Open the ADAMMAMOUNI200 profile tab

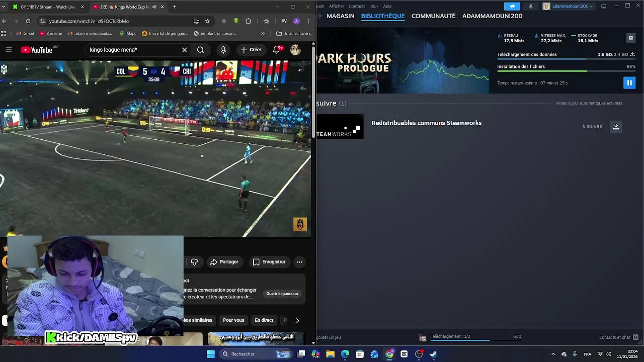pyautogui.click(x=493, y=16)
